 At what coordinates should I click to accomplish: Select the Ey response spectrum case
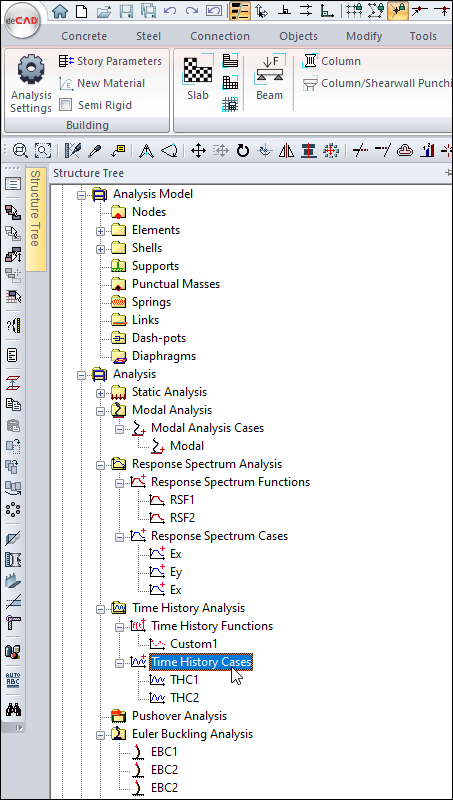175,572
